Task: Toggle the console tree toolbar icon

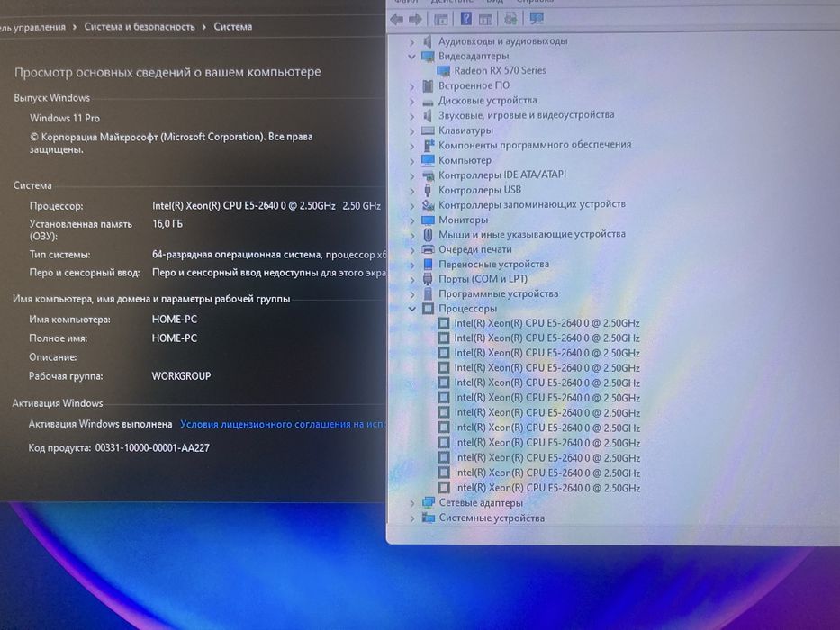Action: 441,19
